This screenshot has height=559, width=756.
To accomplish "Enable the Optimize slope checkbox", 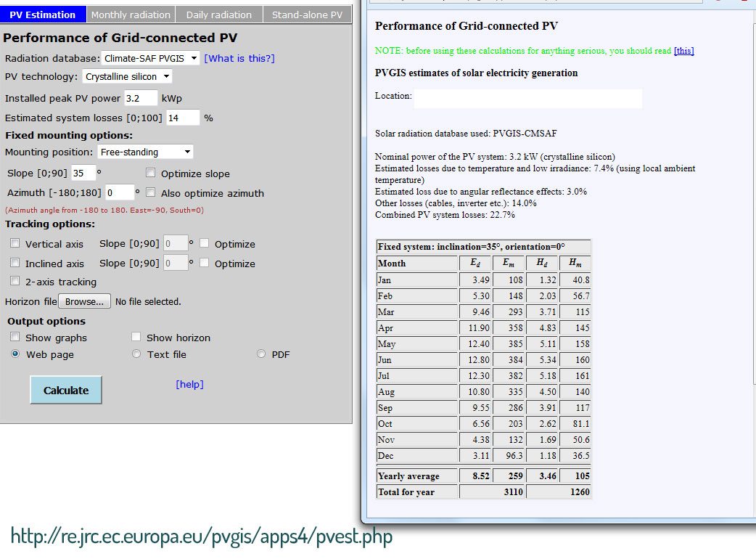I will 151,173.
